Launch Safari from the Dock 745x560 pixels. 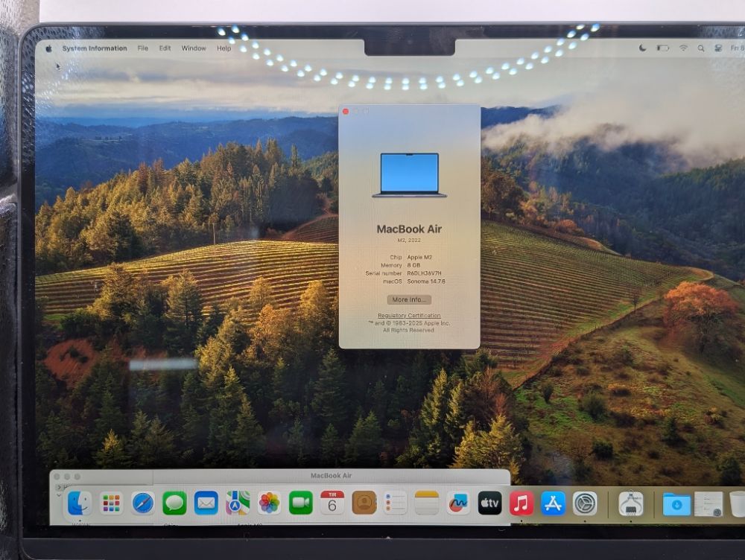(x=142, y=503)
